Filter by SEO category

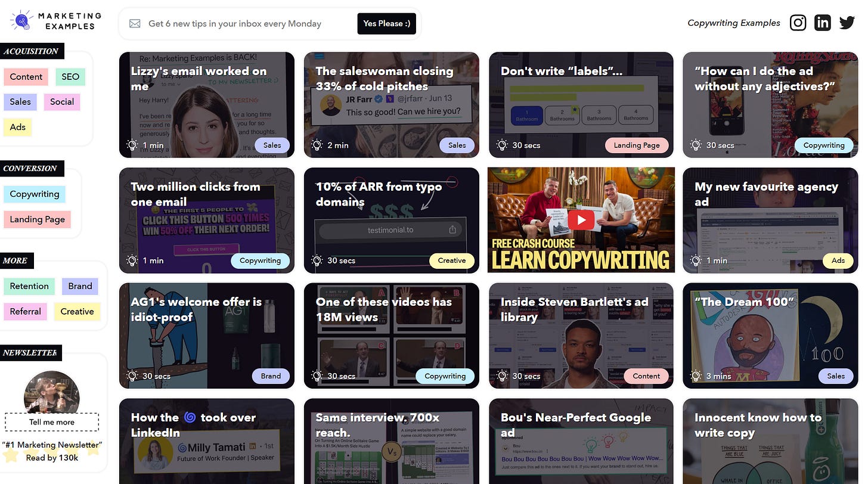[x=70, y=77]
